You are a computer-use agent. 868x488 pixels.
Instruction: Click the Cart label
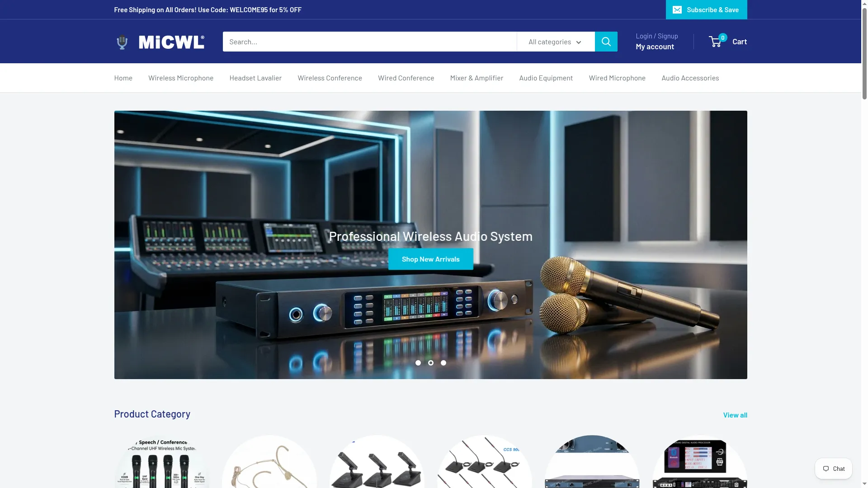coord(740,42)
